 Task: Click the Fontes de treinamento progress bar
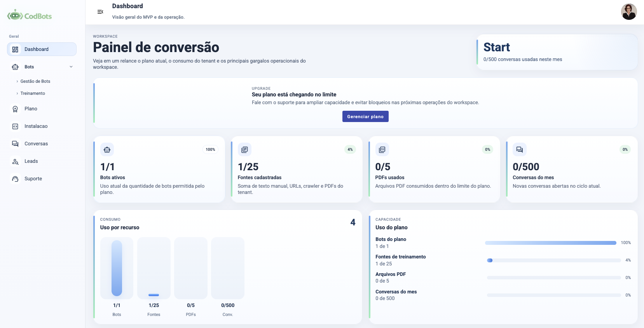(x=554, y=260)
